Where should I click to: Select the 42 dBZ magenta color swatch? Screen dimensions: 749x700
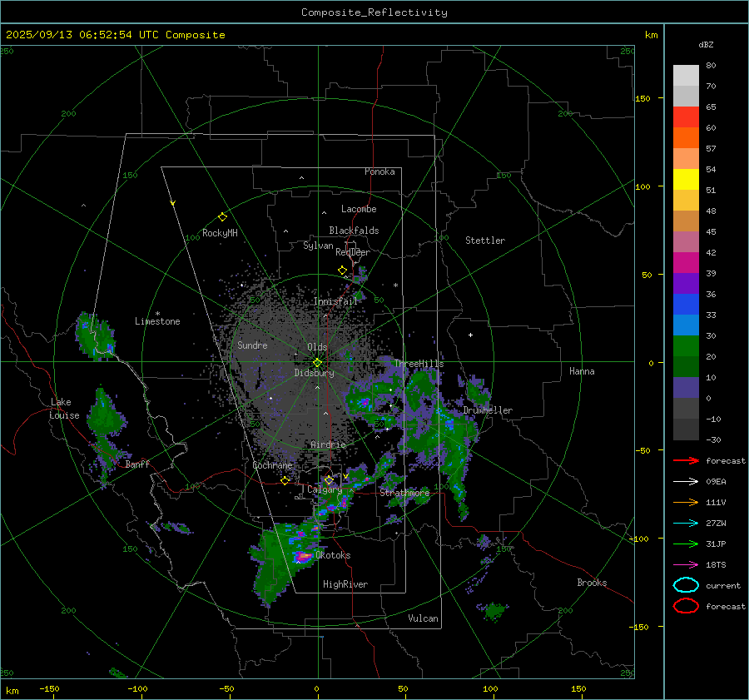click(686, 262)
